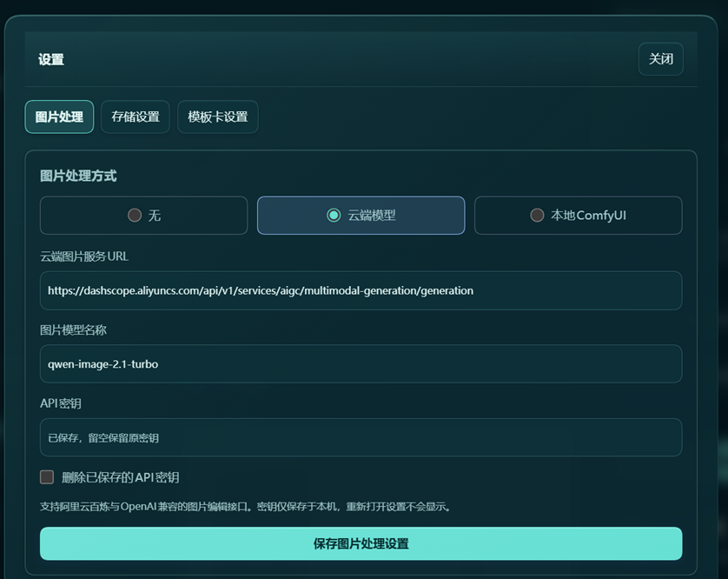Open the 模板卡设置 tab
Image resolution: width=728 pixels, height=579 pixels.
tap(218, 116)
